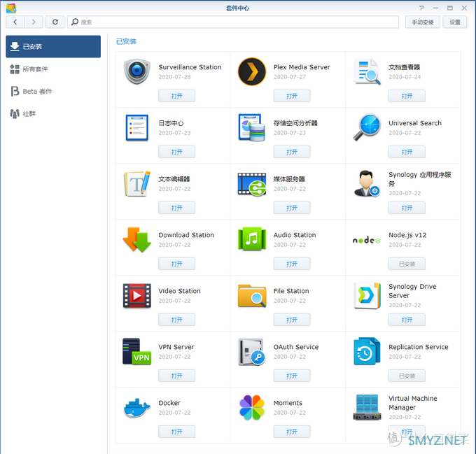Open VPN Server via 打开 button

coord(176,376)
